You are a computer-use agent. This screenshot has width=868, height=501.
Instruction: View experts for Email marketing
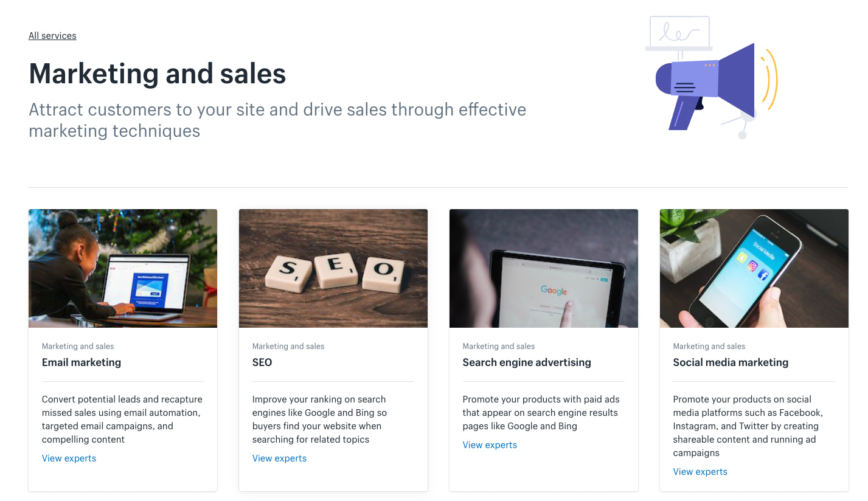(x=69, y=458)
